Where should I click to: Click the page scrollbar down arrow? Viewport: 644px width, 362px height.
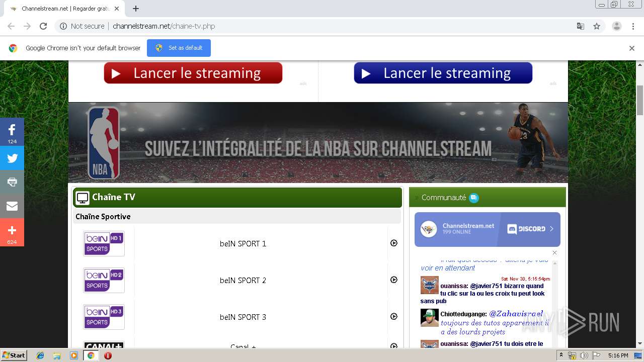pyautogui.click(x=640, y=343)
